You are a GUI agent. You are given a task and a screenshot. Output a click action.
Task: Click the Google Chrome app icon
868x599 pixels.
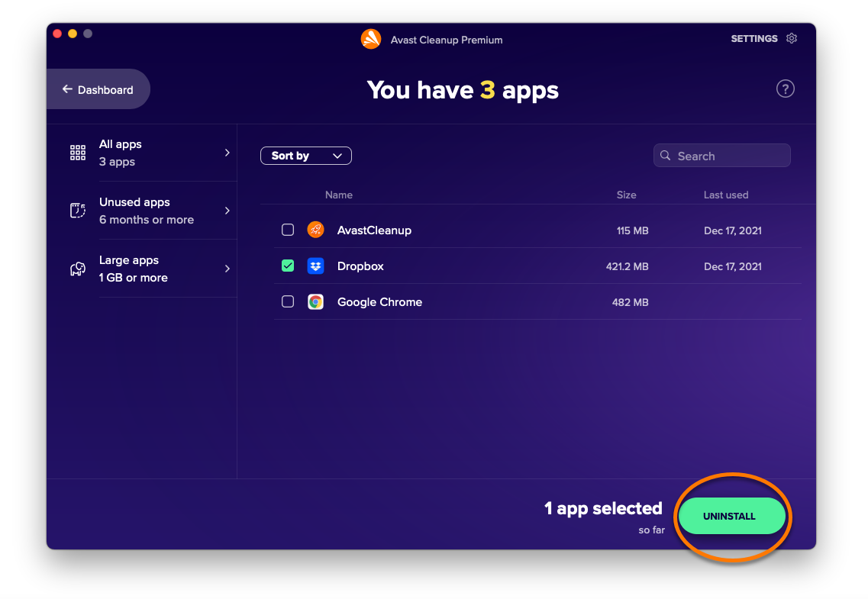[x=315, y=302]
